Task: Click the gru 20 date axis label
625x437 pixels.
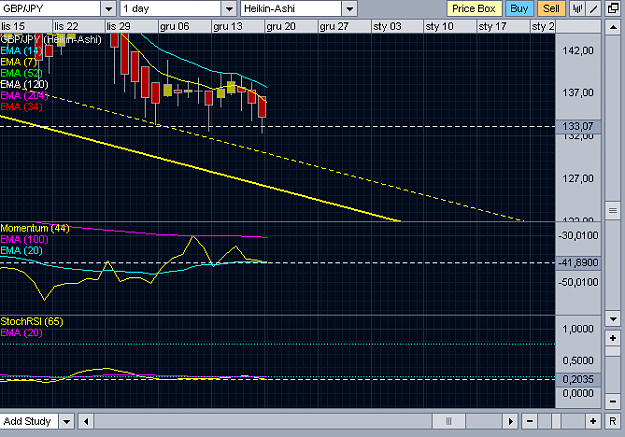Action: [281, 27]
